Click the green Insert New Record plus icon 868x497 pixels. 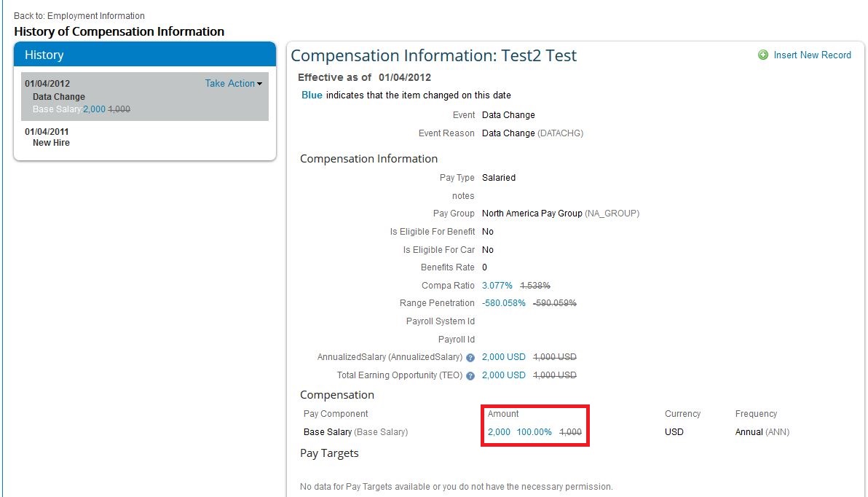tap(763, 55)
